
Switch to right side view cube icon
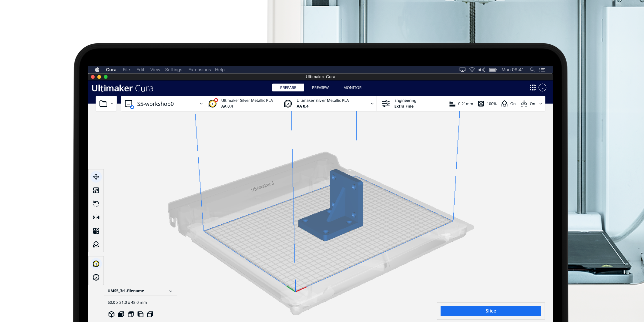(150, 314)
